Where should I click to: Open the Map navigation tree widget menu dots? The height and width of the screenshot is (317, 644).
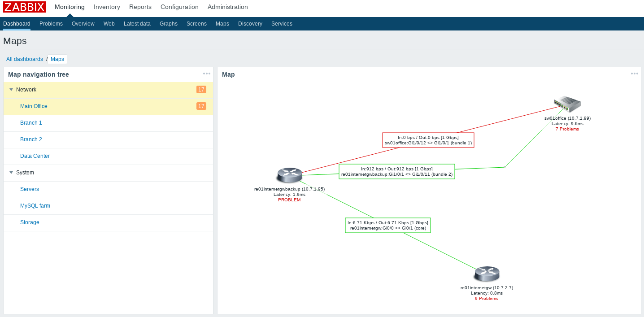(x=207, y=74)
